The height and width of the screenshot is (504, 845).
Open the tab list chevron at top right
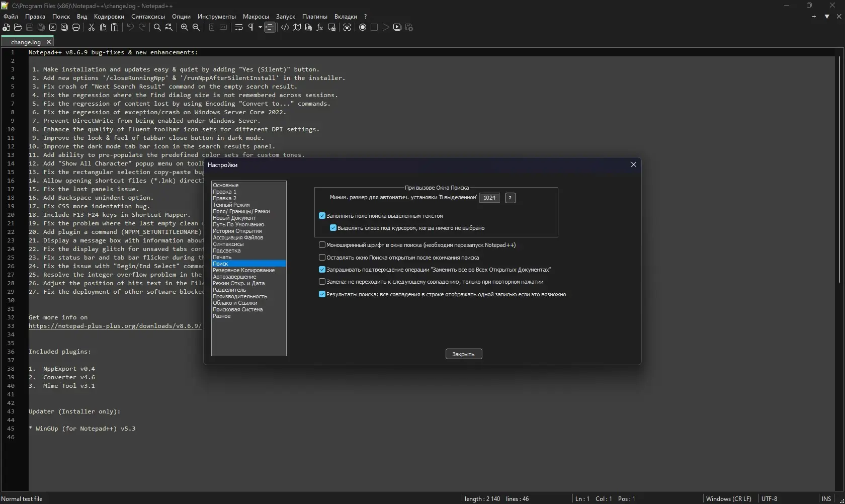pos(826,16)
